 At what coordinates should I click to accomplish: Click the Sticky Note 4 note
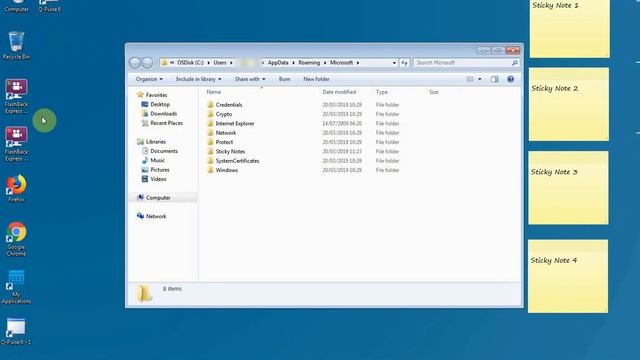click(x=568, y=276)
